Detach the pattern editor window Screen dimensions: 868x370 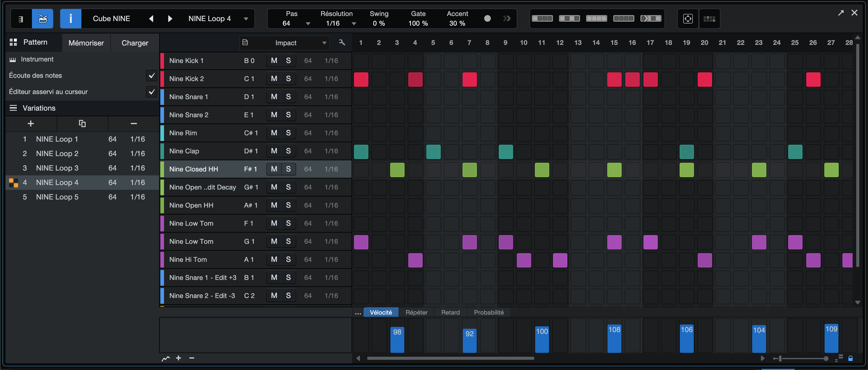tap(841, 13)
